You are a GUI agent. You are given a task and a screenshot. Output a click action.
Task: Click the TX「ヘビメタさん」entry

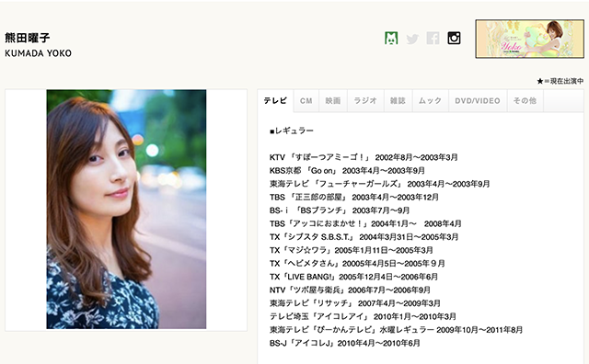coord(357,264)
